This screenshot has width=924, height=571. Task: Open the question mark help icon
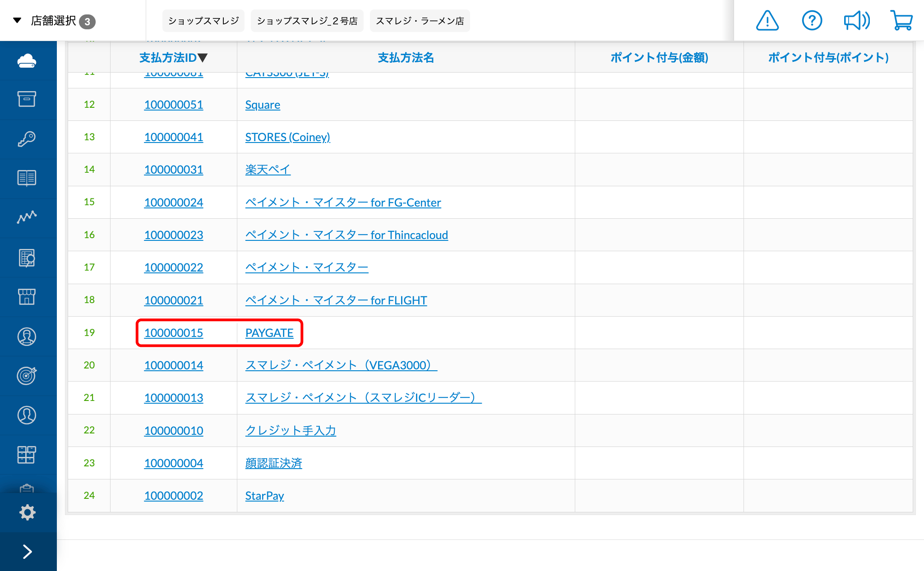pos(812,21)
